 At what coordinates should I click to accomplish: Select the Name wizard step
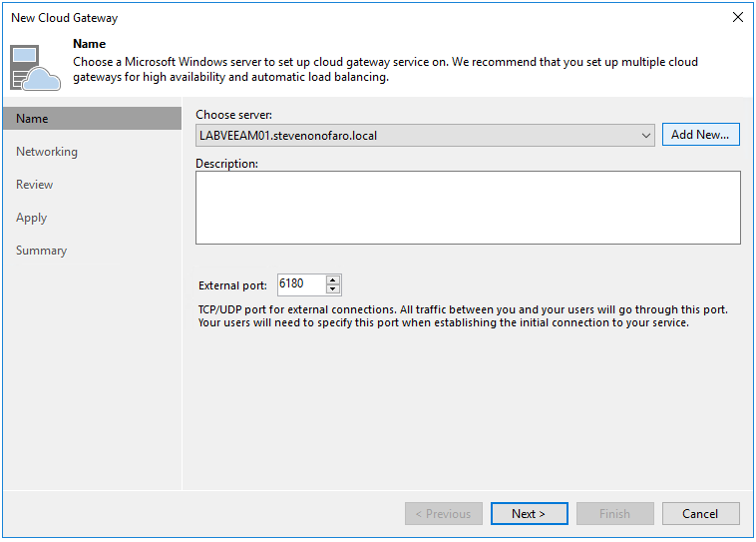[32, 119]
